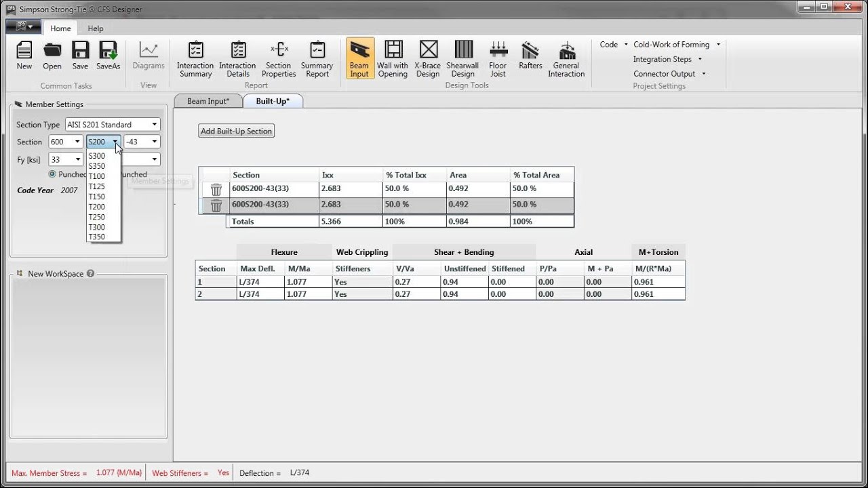This screenshot has height=488, width=868.
Task: Launch X-Brace Design tool
Action: click(x=428, y=59)
